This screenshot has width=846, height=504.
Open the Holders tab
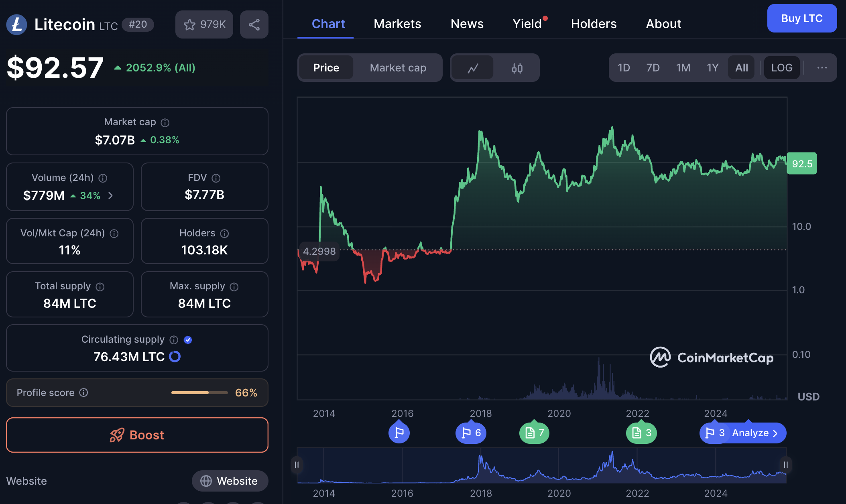[594, 24]
